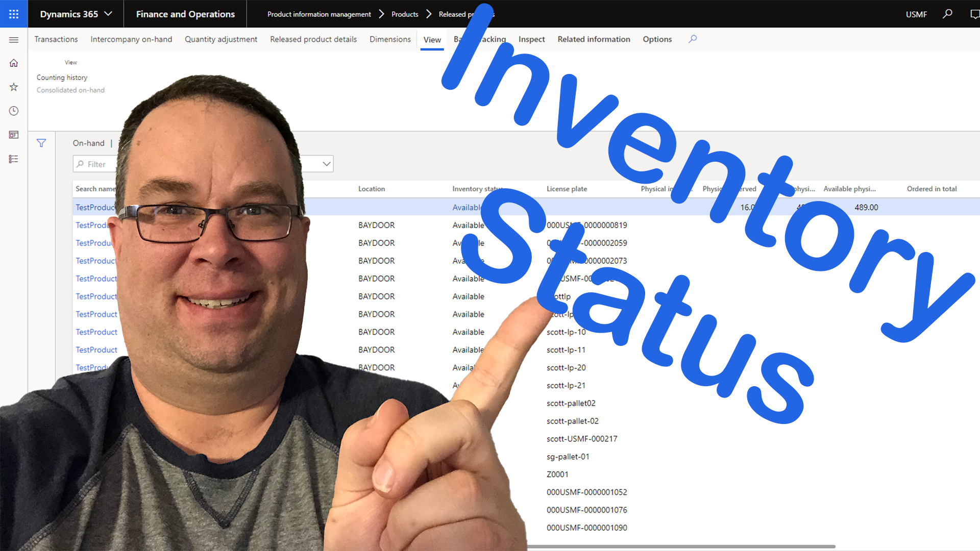Expand the View dropdown menu
Viewport: 980px width, 551px height.
tap(431, 39)
